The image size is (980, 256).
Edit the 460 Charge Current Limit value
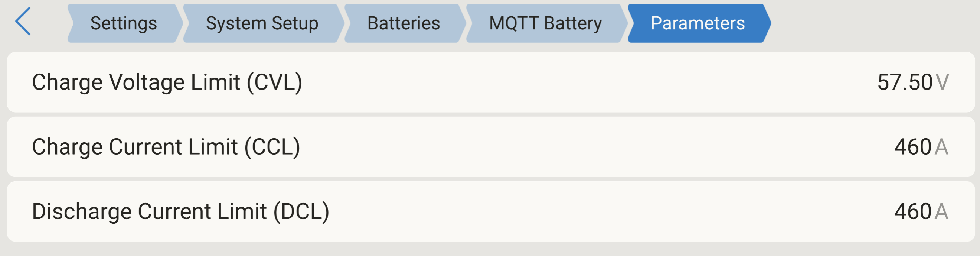(913, 147)
